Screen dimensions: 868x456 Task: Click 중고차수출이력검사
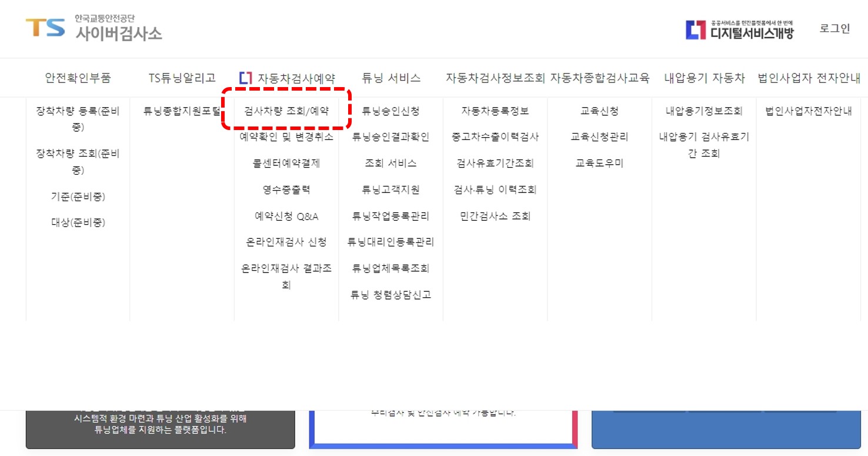point(495,136)
